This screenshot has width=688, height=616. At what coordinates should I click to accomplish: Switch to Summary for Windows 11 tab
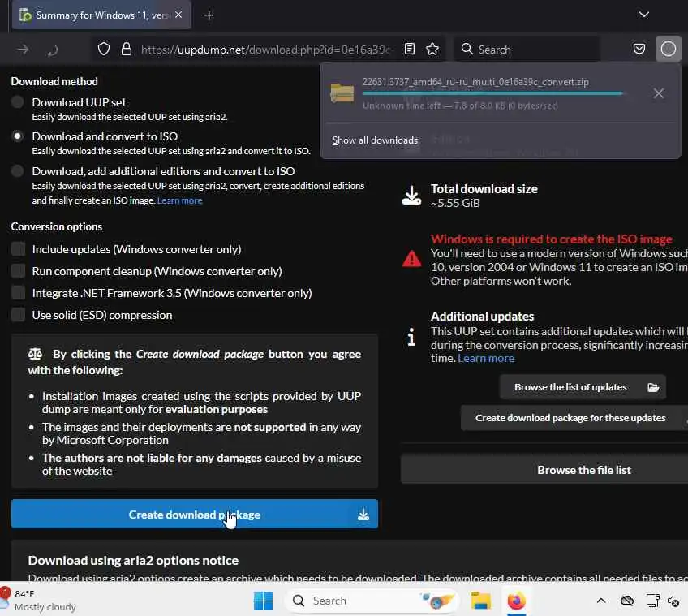click(x=101, y=15)
